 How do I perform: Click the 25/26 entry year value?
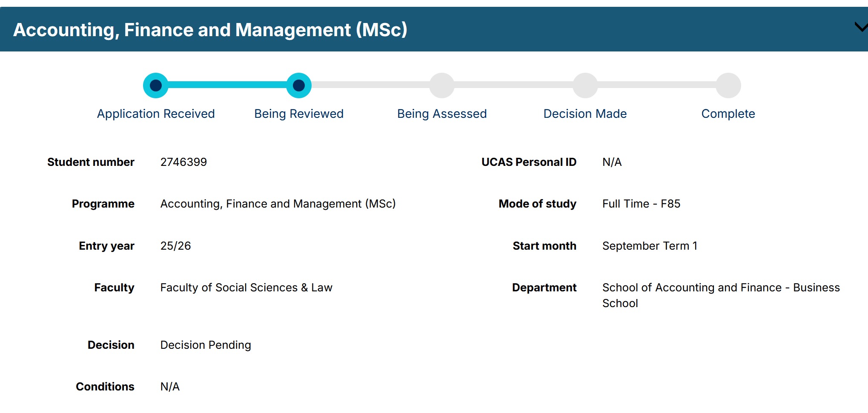[x=175, y=246]
